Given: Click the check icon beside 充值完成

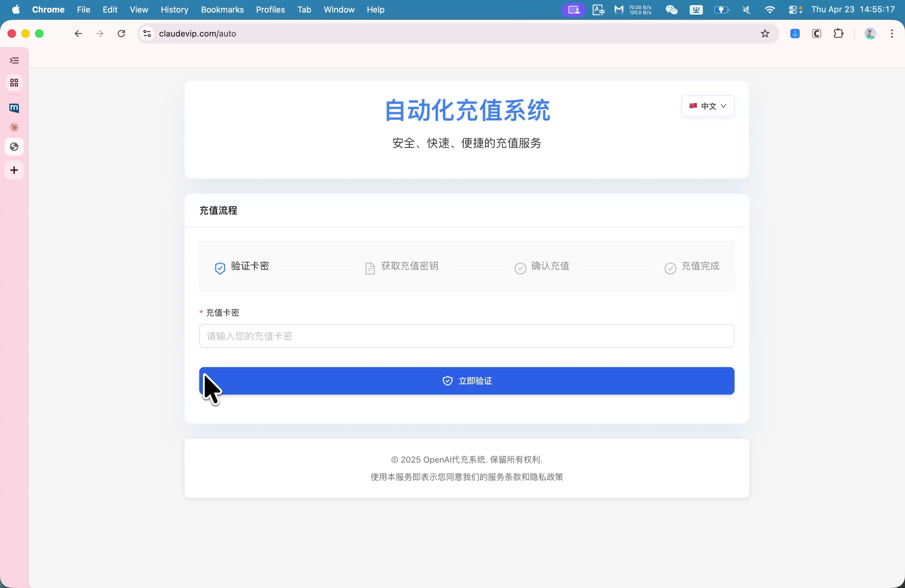Looking at the screenshot, I should point(670,268).
